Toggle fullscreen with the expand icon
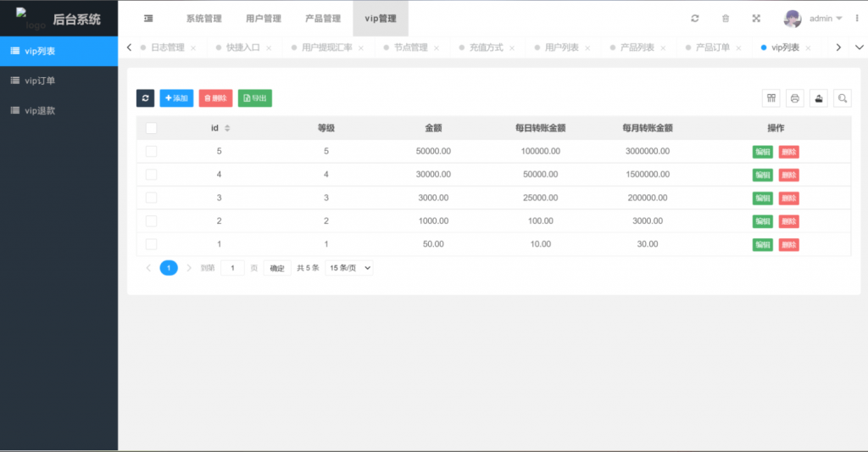Viewport: 868px width, 452px height. point(756,18)
